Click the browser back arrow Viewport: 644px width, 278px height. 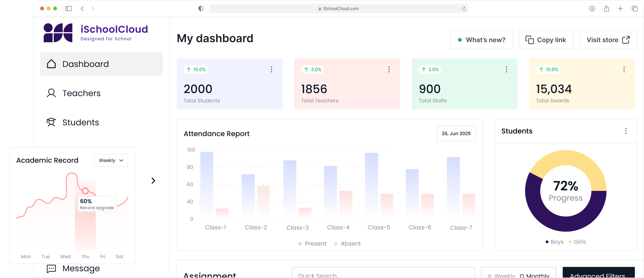point(82,9)
